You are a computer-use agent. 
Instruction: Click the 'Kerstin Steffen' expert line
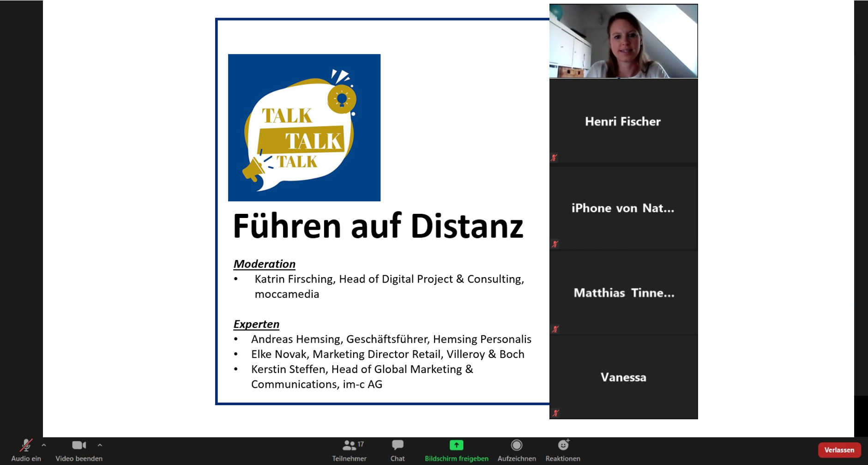362,376
